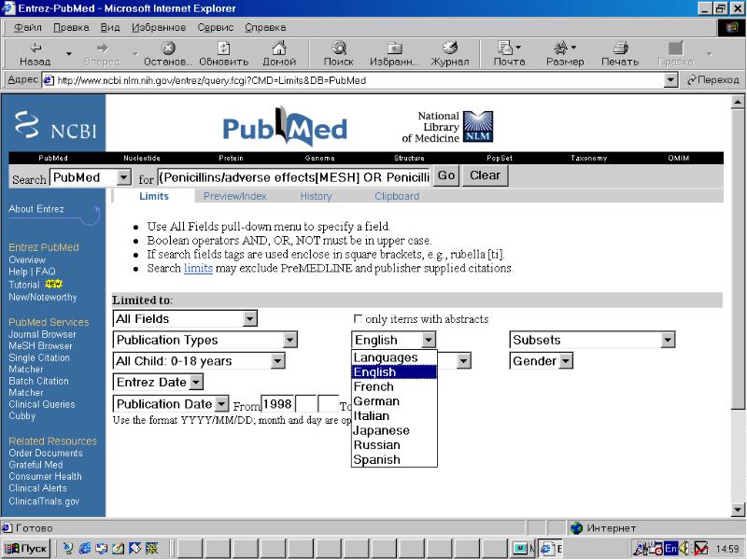Screen dimensions: 747x560
Task: Click the Go search button
Action: (x=446, y=175)
